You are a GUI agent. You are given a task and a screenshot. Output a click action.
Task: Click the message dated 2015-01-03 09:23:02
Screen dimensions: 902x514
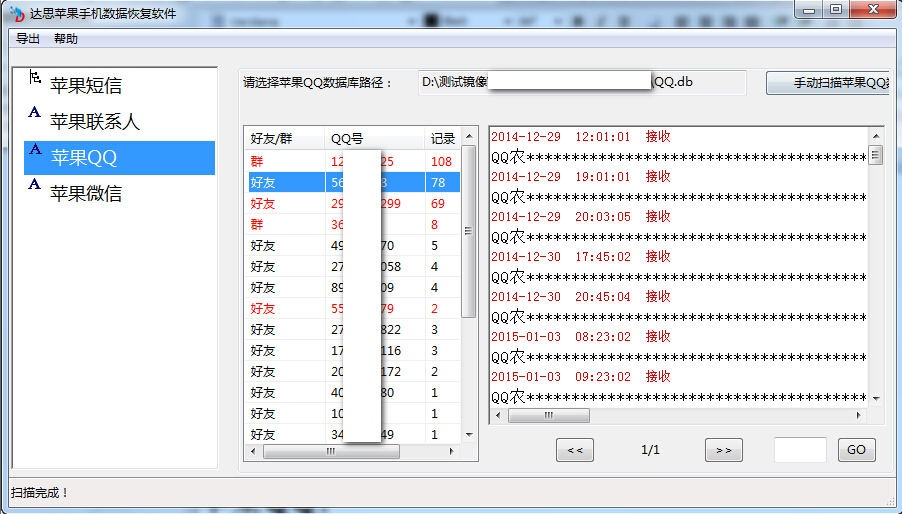point(581,377)
